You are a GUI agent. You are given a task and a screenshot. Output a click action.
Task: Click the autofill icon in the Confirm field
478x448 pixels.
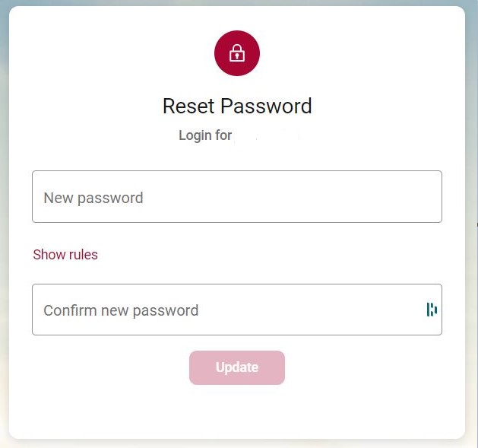[432, 310]
